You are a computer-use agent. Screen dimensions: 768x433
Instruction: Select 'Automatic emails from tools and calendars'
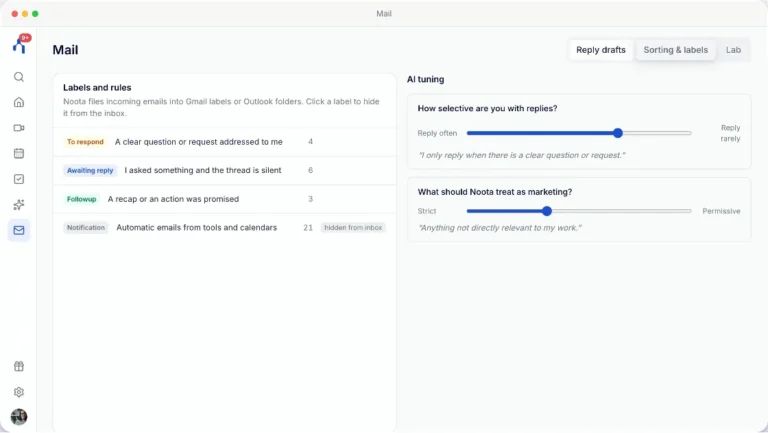coord(196,228)
